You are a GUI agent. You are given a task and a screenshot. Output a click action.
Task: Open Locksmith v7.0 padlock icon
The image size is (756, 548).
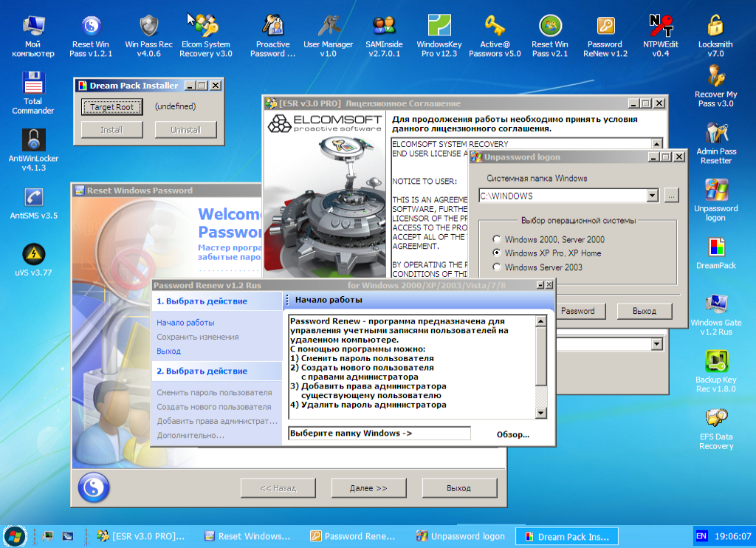pyautogui.click(x=715, y=36)
